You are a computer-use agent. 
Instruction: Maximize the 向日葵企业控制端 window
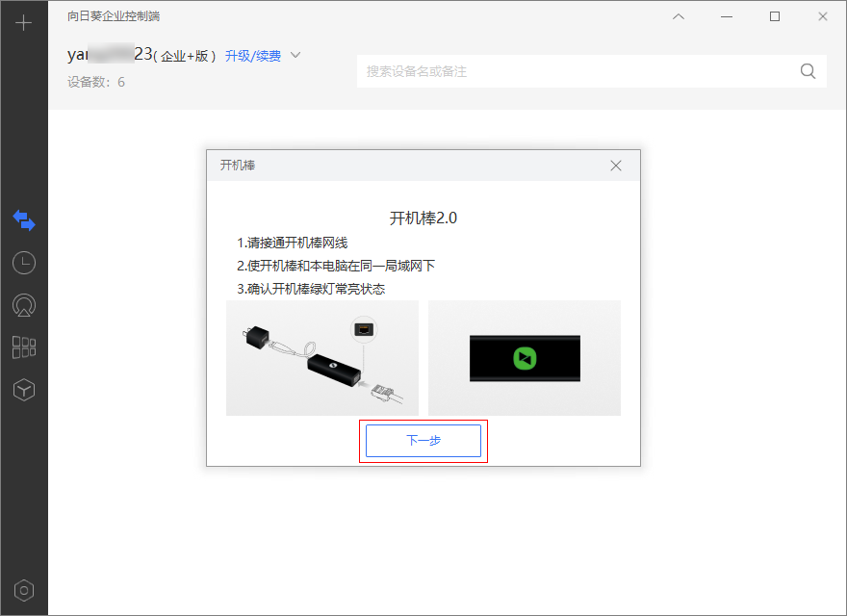pyautogui.click(x=775, y=16)
